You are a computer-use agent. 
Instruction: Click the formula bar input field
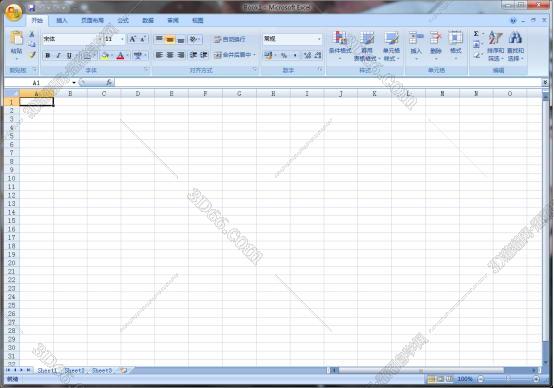(x=329, y=82)
